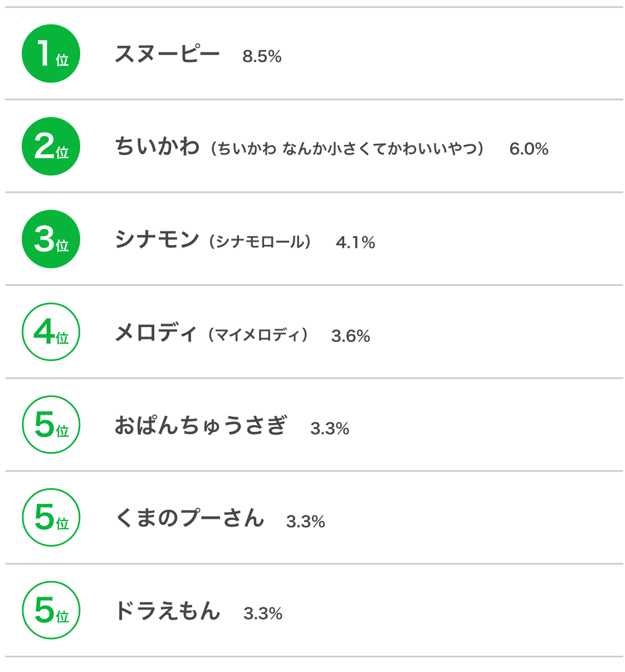625x672 pixels.
Task: Click the 5位 badge beside ドラえもん
Action: [51, 610]
